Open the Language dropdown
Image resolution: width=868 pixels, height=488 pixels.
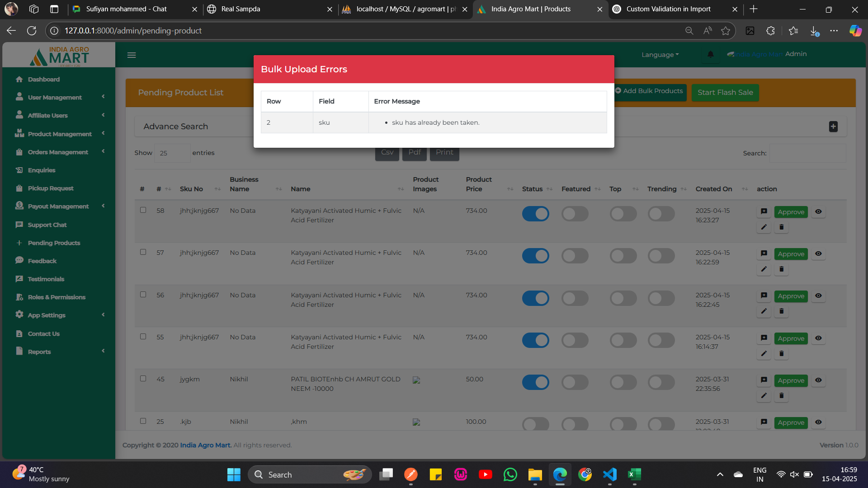tap(660, 55)
